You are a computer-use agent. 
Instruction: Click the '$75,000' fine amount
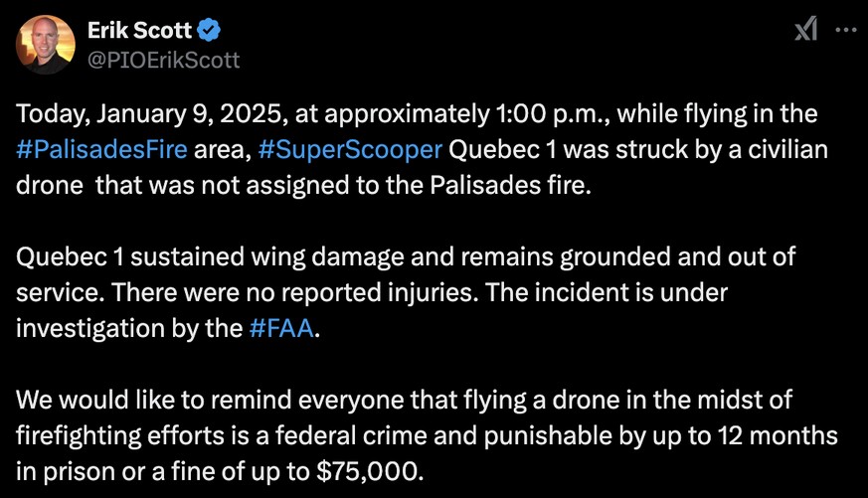370,471
